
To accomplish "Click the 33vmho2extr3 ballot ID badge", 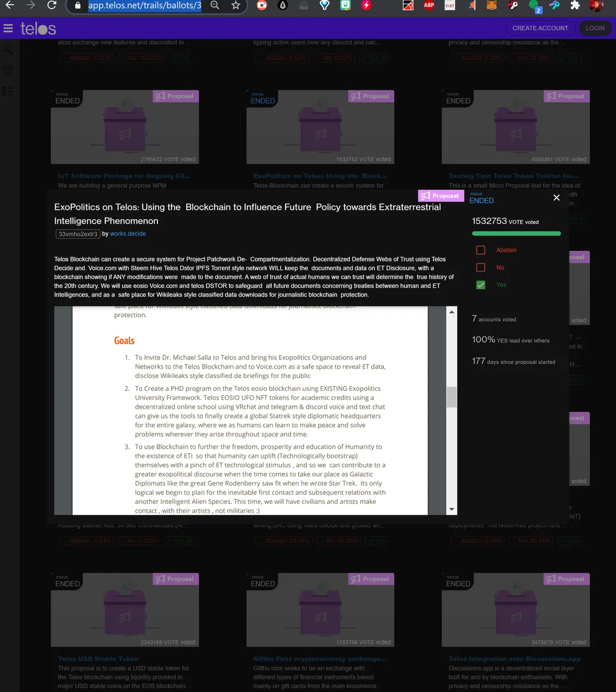I will coord(78,234).
